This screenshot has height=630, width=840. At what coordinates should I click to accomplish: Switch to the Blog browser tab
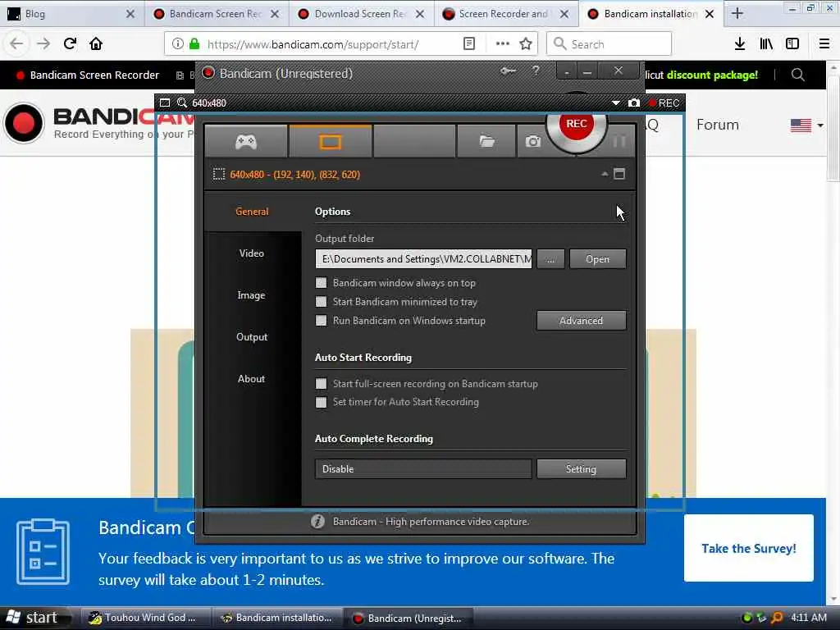point(71,14)
